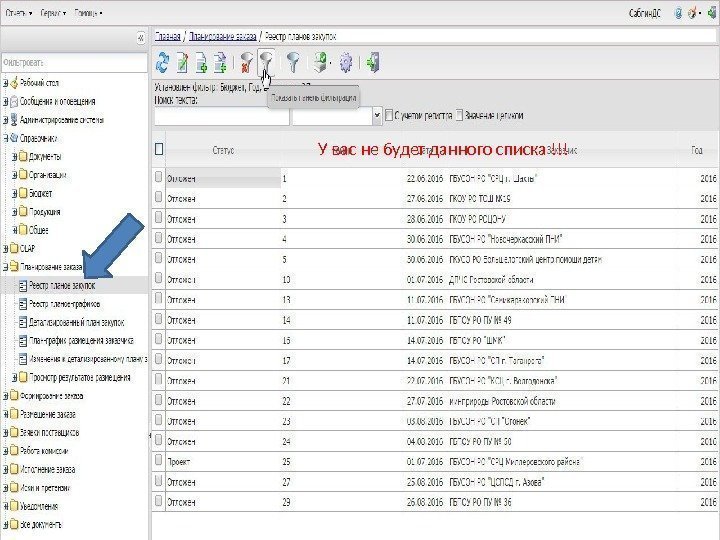Expand the Бюджет folder node
The width and height of the screenshot is (720, 540).
coord(14,193)
